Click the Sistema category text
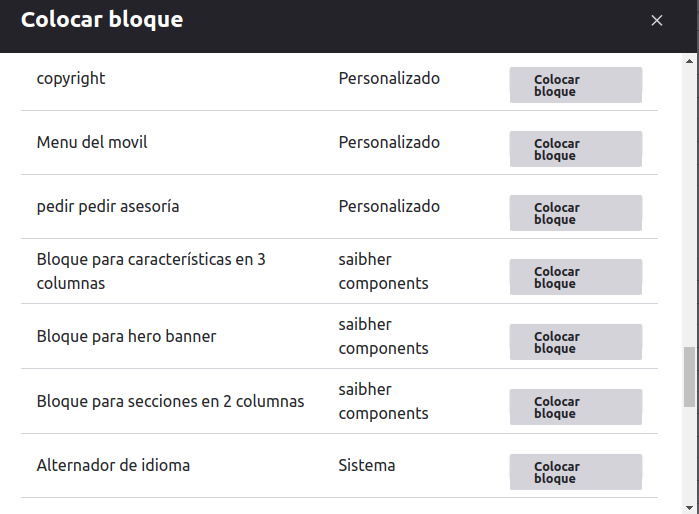The height and width of the screenshot is (514, 699). [x=367, y=465]
